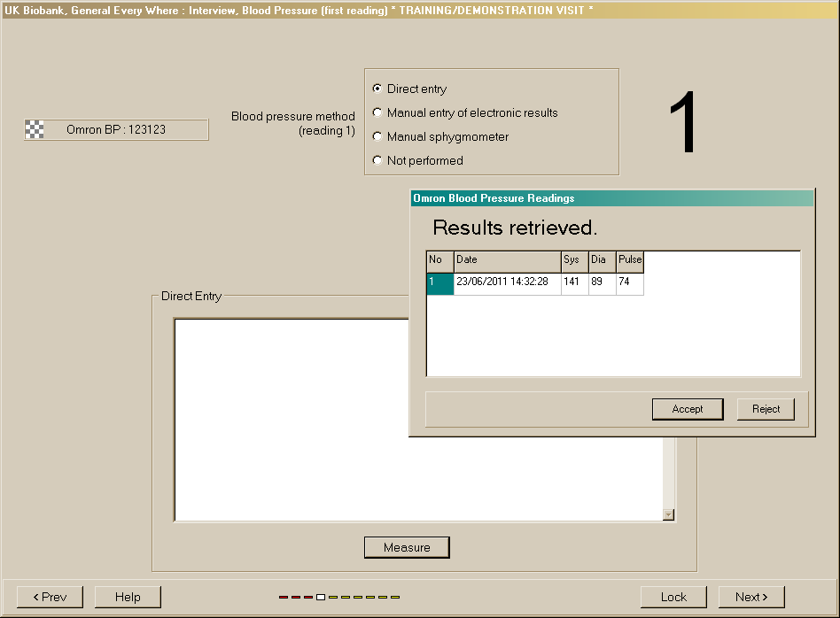Image resolution: width=840 pixels, height=618 pixels.
Task: Go back with the Prev button
Action: tap(50, 597)
